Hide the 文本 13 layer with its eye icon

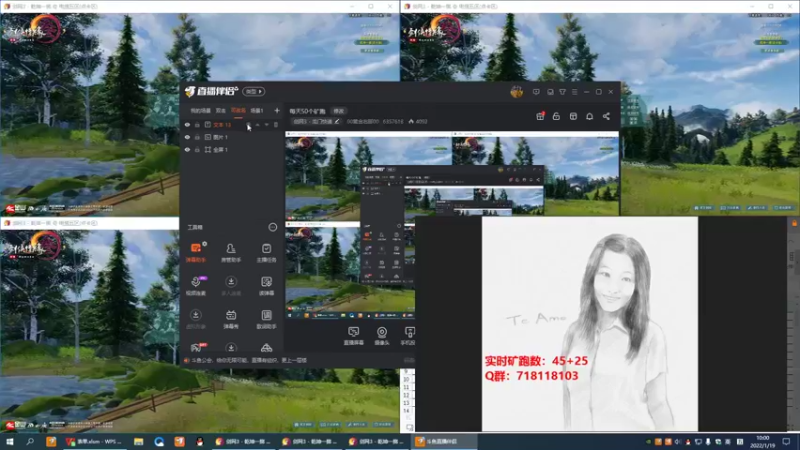point(187,124)
